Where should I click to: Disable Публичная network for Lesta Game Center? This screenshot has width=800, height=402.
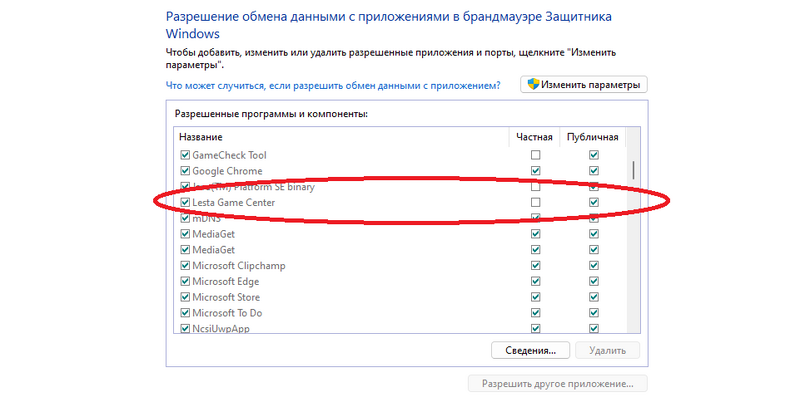pos(594,202)
